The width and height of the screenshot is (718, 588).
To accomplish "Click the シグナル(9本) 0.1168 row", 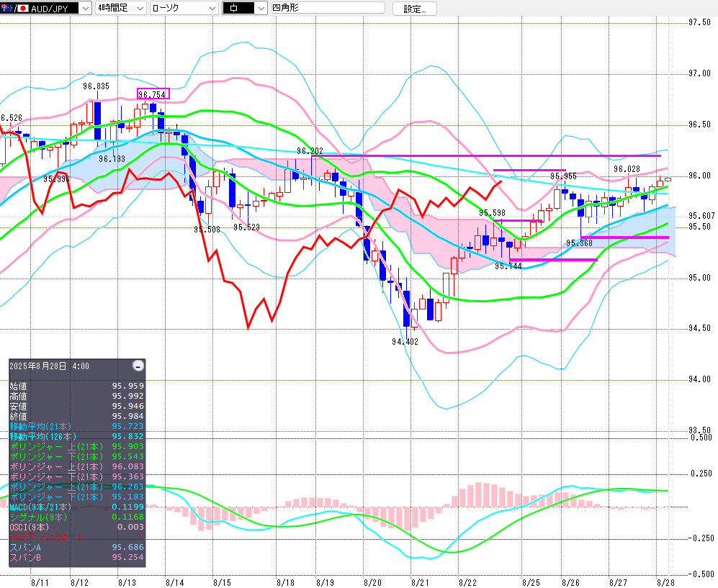I will click(77, 517).
